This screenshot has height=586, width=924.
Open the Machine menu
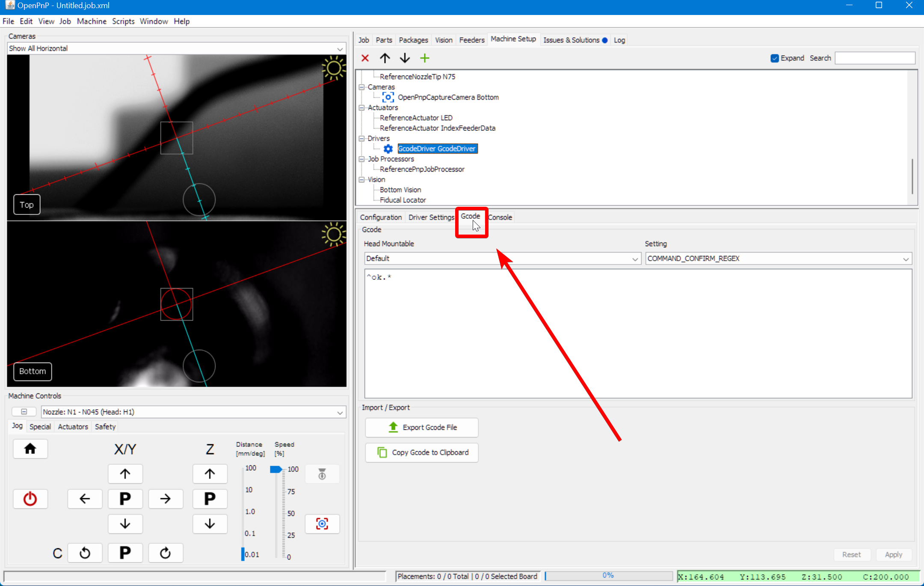click(x=92, y=21)
